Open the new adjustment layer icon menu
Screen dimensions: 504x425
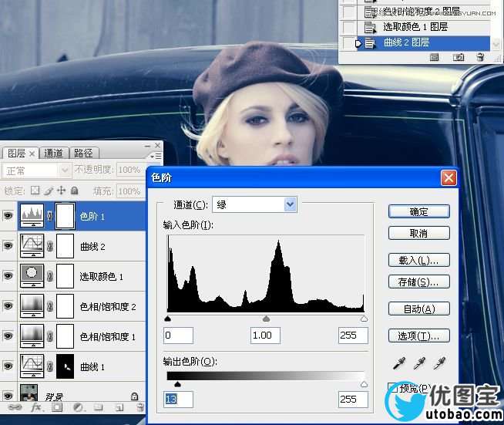pos(77,407)
